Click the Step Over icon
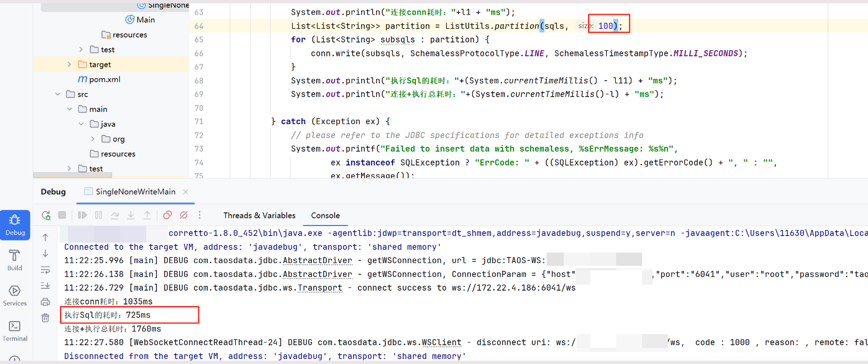The width and height of the screenshot is (868, 364). (x=115, y=215)
